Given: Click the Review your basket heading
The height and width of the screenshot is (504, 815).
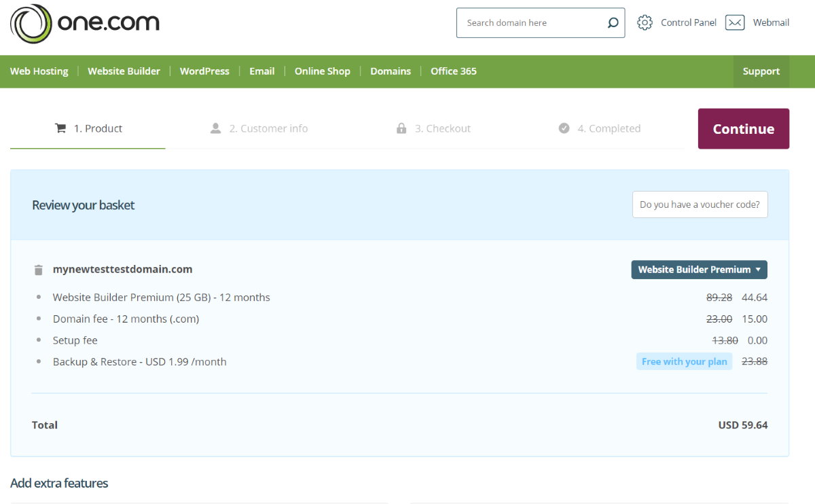Looking at the screenshot, I should [x=84, y=205].
